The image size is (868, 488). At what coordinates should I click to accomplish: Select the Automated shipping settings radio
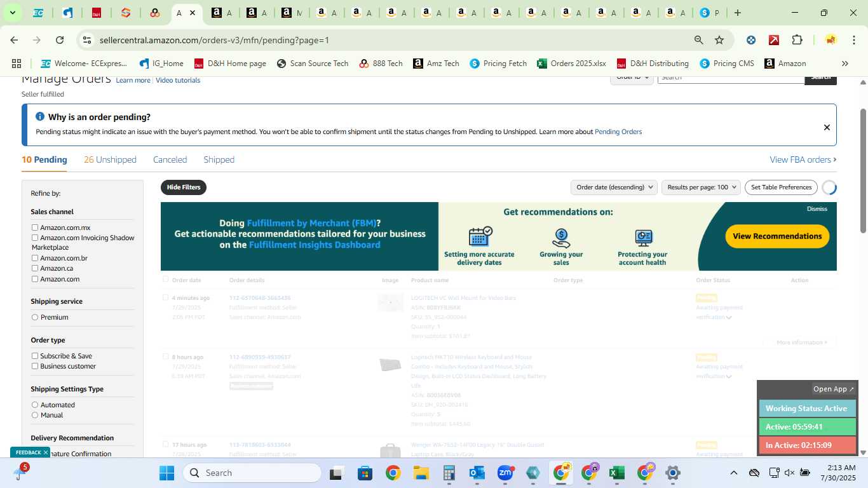coord(35,405)
